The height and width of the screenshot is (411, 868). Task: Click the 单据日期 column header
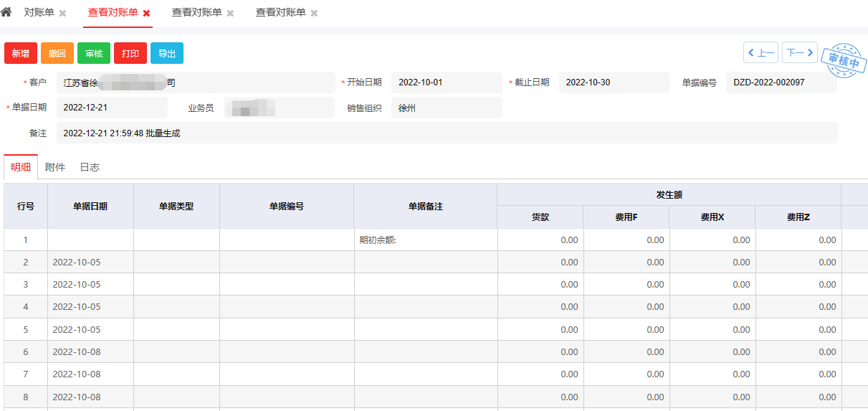click(x=90, y=207)
